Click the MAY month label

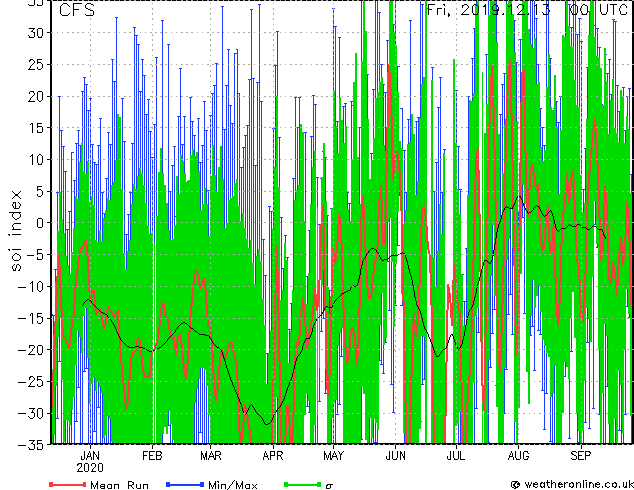(334, 456)
